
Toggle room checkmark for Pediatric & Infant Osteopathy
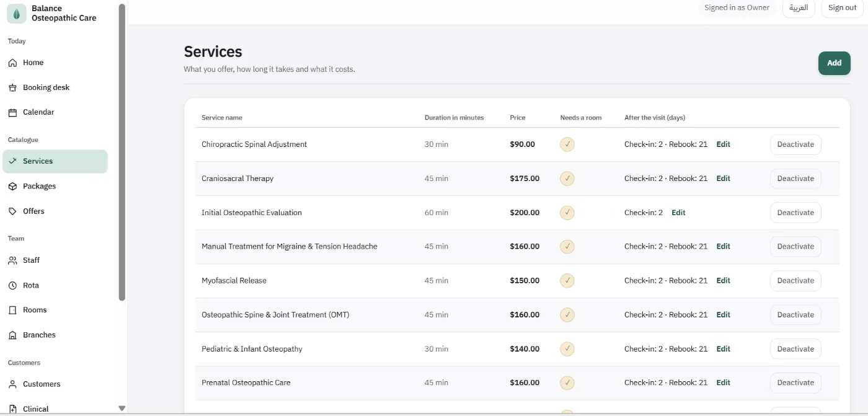(567, 349)
